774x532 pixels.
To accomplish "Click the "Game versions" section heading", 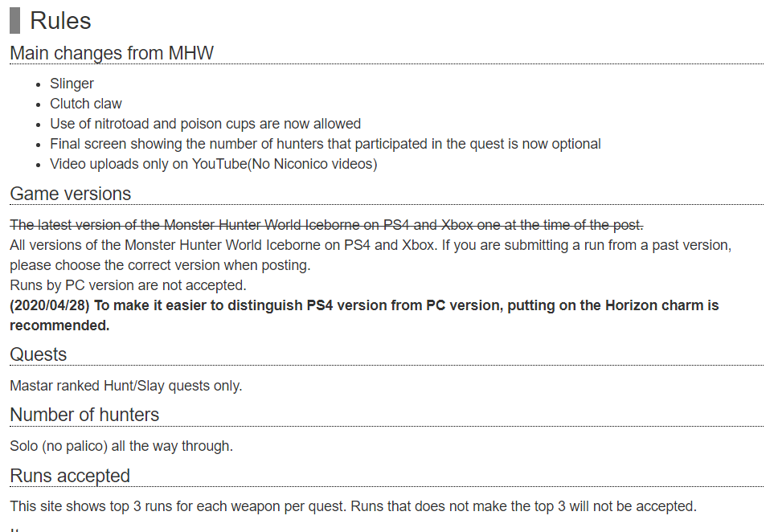I will coord(70,194).
